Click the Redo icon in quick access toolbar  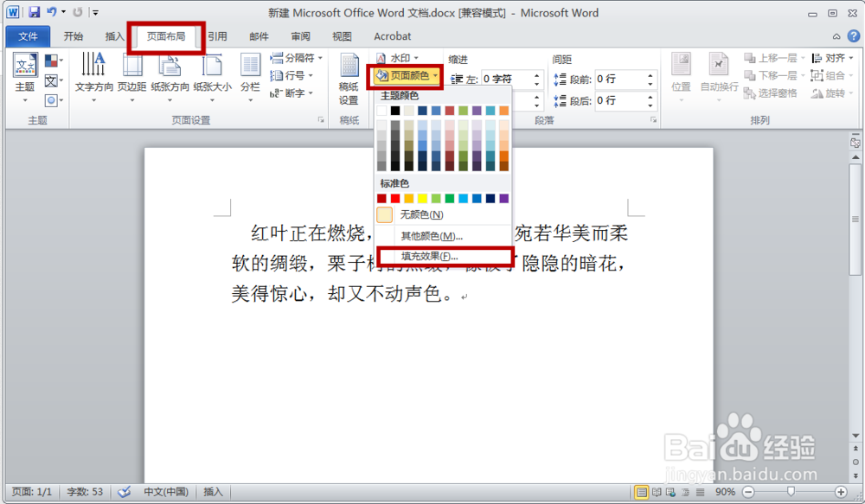pyautogui.click(x=78, y=11)
